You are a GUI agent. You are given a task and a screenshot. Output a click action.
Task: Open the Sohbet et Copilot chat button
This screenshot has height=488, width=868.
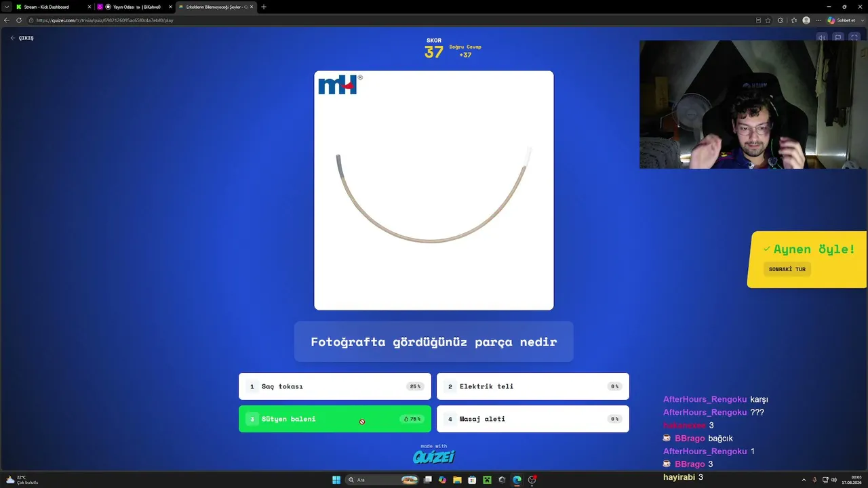click(x=841, y=20)
